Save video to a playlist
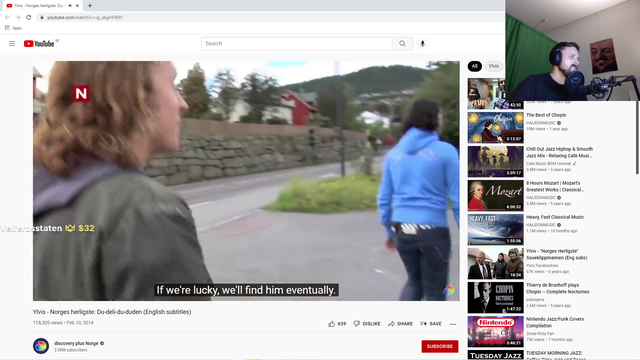Screen dimensions: 640x360 pyautogui.click(x=431, y=324)
